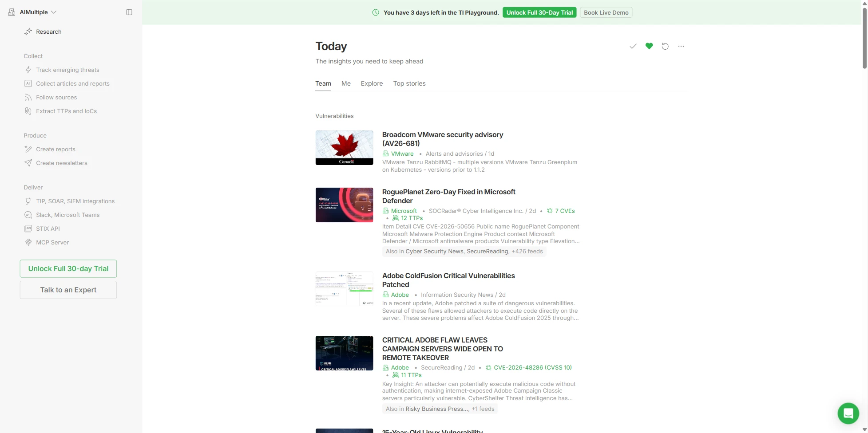868x433 pixels.
Task: Click the SecureReading feed link in Also in
Action: pos(487,251)
